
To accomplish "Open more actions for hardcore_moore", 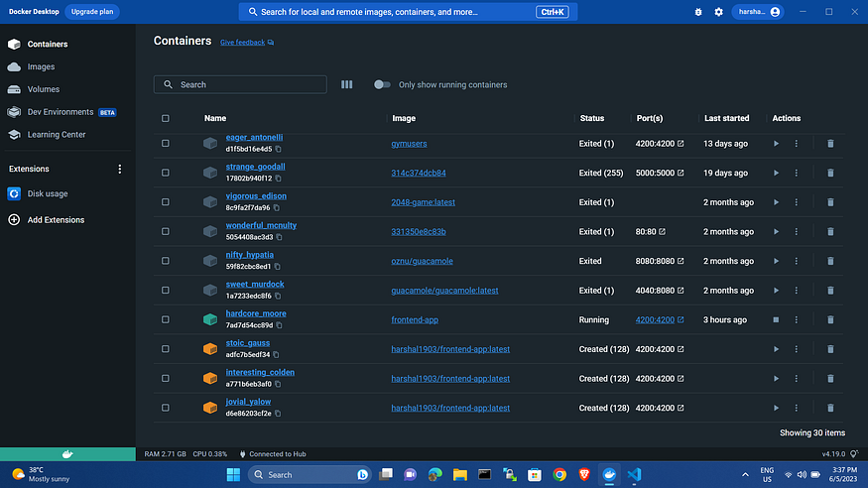I will point(796,319).
